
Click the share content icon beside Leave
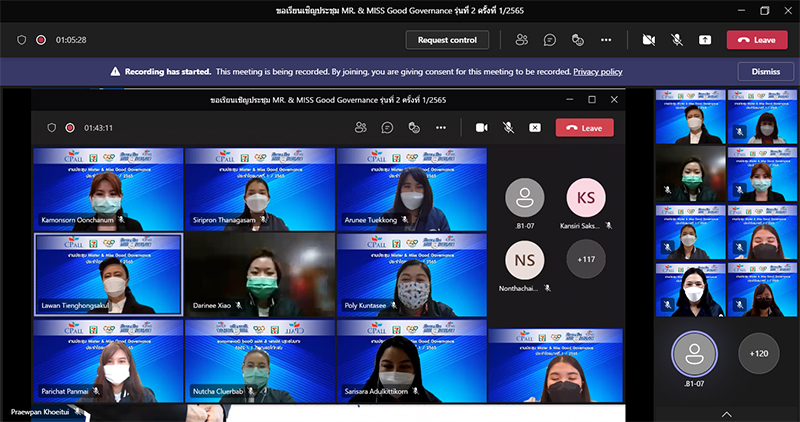click(705, 40)
